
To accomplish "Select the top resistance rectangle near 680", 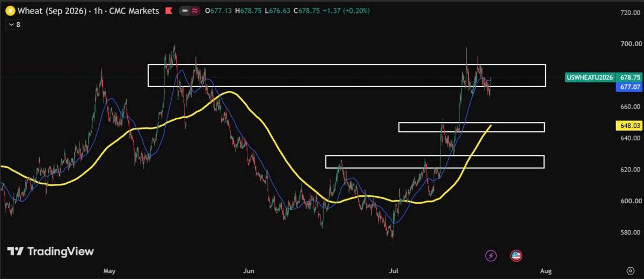I will tap(347, 75).
